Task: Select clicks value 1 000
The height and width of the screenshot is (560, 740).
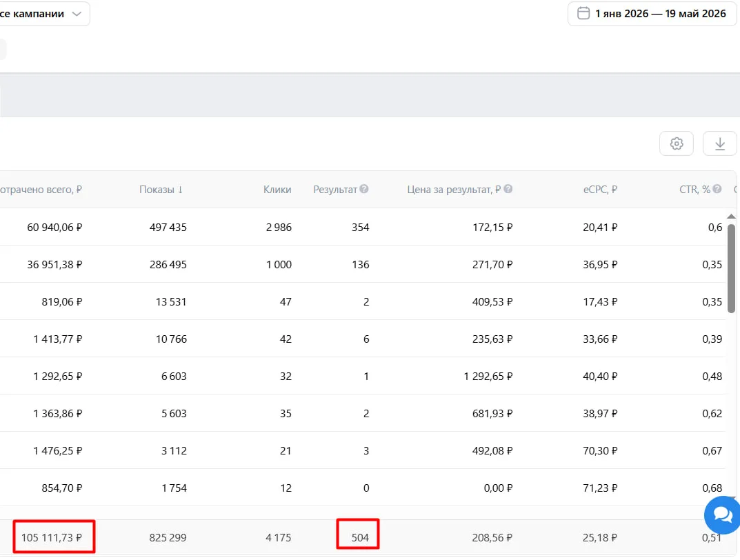Action: pyautogui.click(x=279, y=265)
